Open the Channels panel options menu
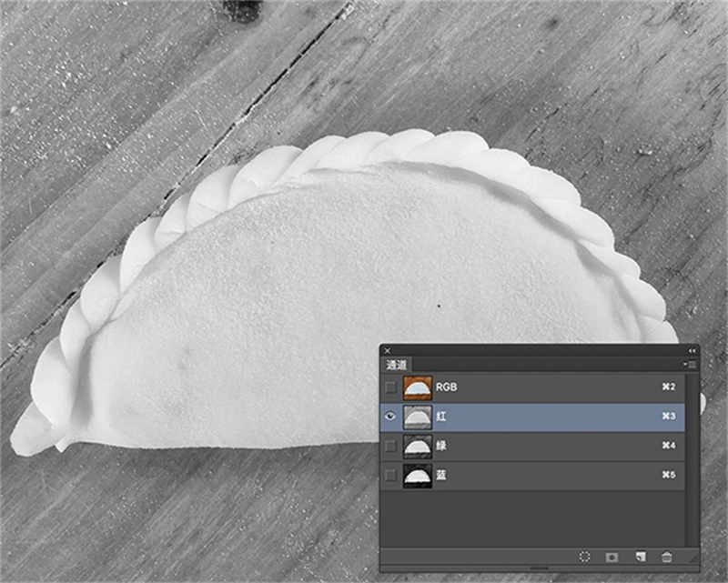The width and height of the screenshot is (728, 583). pos(692,364)
